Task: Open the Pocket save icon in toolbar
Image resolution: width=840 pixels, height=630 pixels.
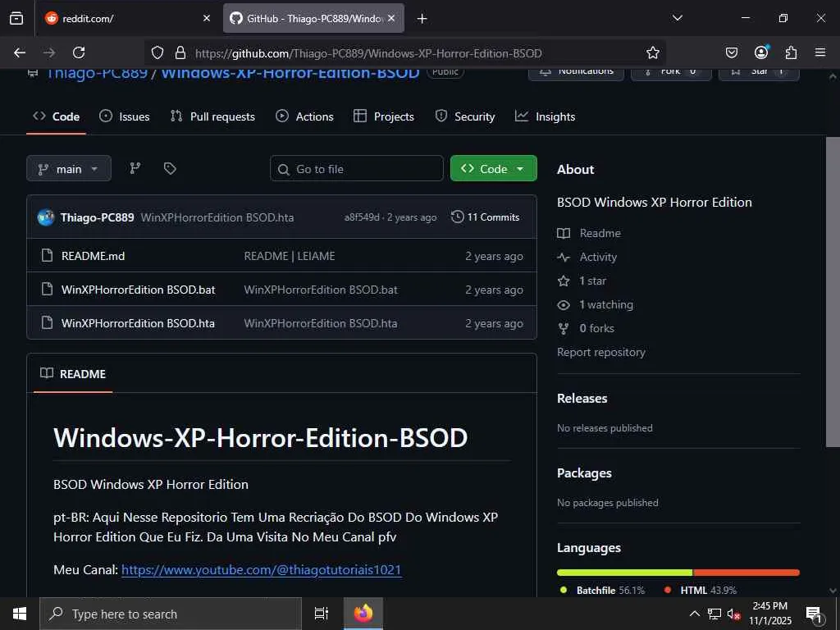Action: tap(731, 52)
